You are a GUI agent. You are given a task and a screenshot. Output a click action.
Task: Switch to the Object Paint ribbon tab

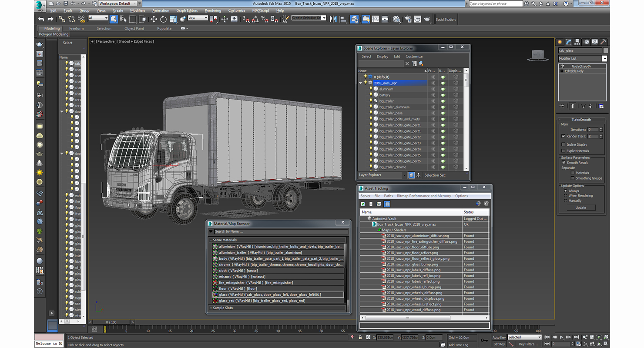pos(134,28)
